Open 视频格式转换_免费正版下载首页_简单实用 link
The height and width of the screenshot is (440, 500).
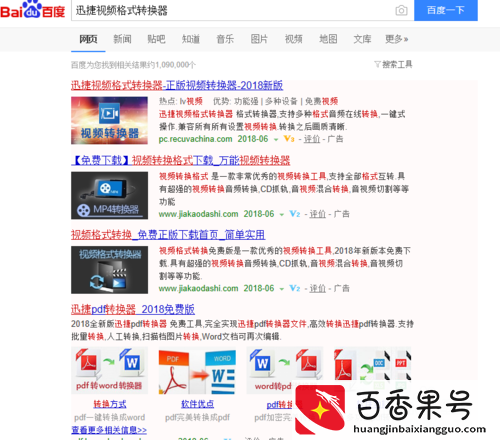[x=168, y=235]
